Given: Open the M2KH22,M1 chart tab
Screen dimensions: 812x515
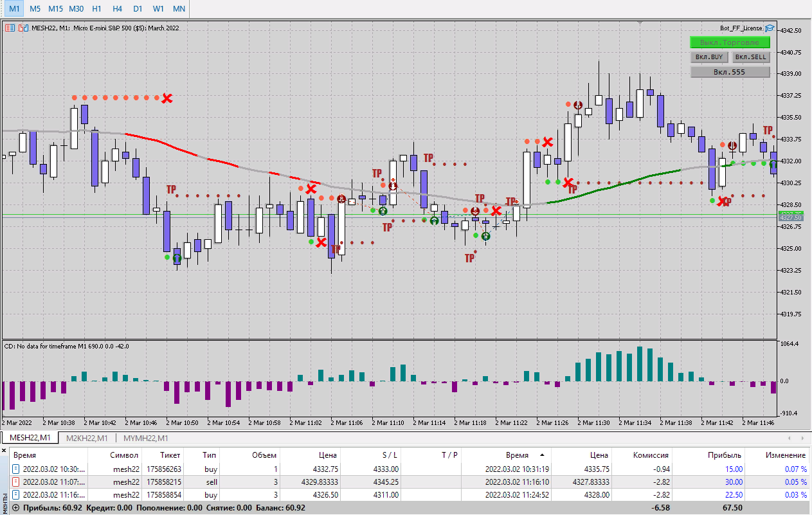Looking at the screenshot, I should pyautogui.click(x=87, y=438).
